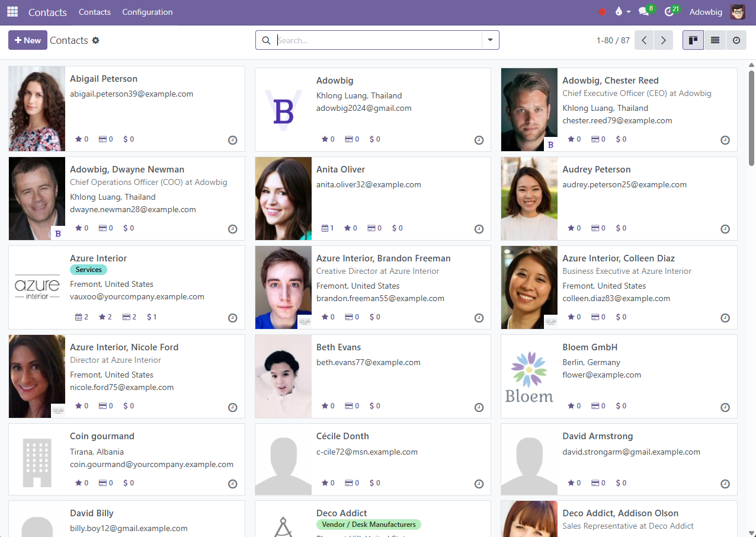Click the green Services tag on Azure Interior
The image size is (756, 537).
coord(88,270)
